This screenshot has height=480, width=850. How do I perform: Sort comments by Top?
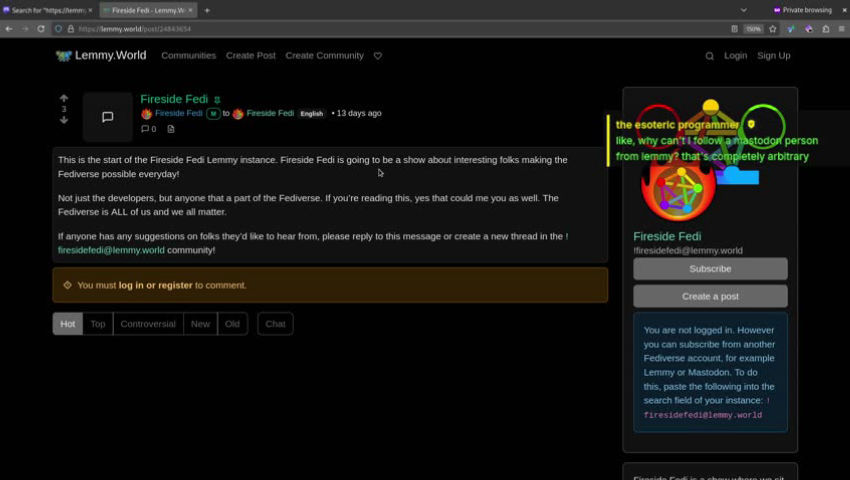coord(98,324)
